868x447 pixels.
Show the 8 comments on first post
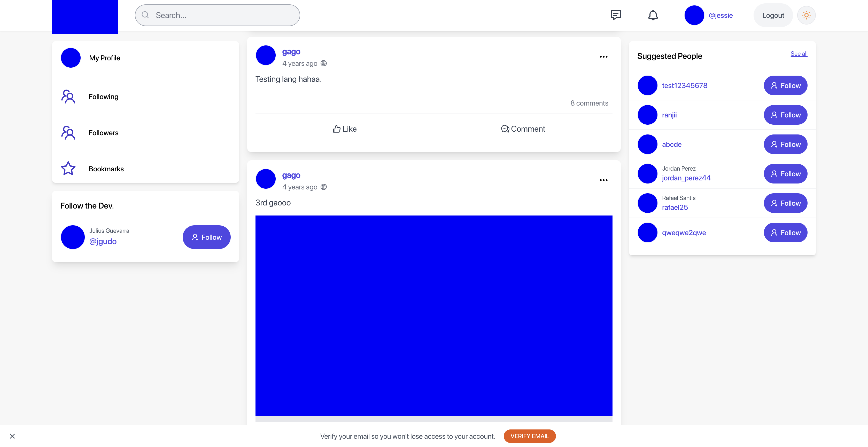click(x=589, y=103)
